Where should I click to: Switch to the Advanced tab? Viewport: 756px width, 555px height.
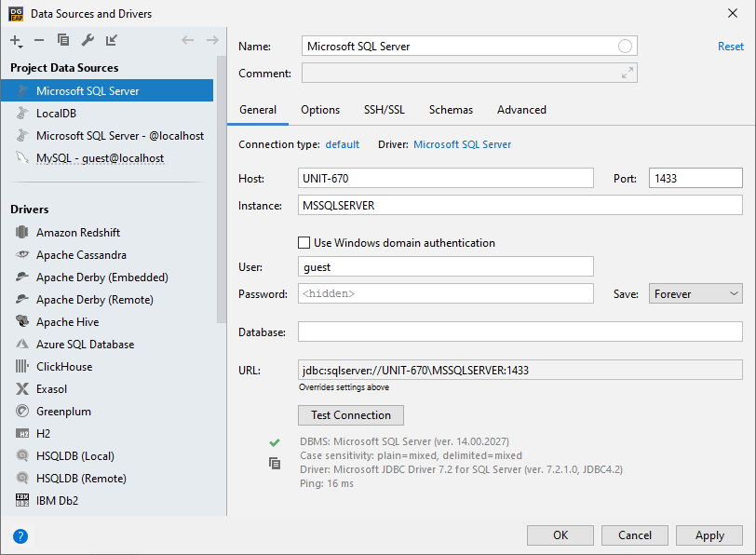(x=521, y=110)
